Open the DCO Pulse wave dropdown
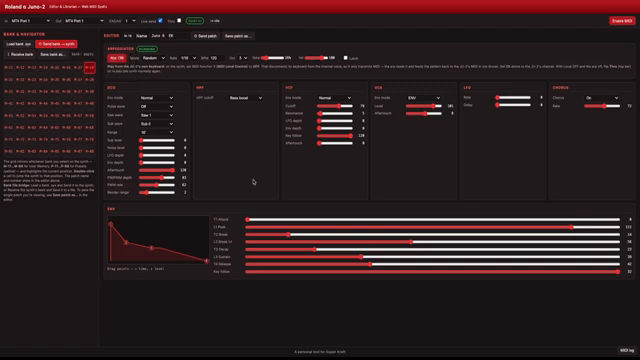Viewport: 640px width, 360px height. coord(157,107)
